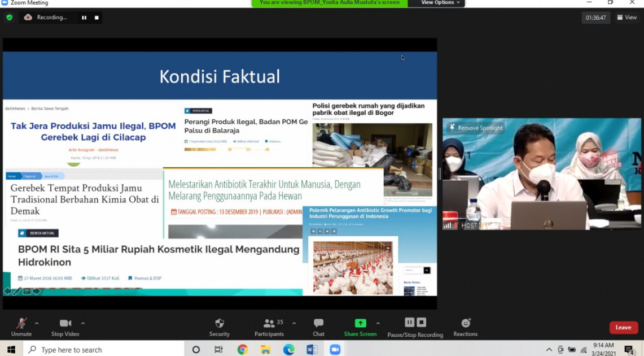Viewport: 644px width, 356px height.
Task: Pause recording from the top indicator
Action: pos(84,18)
